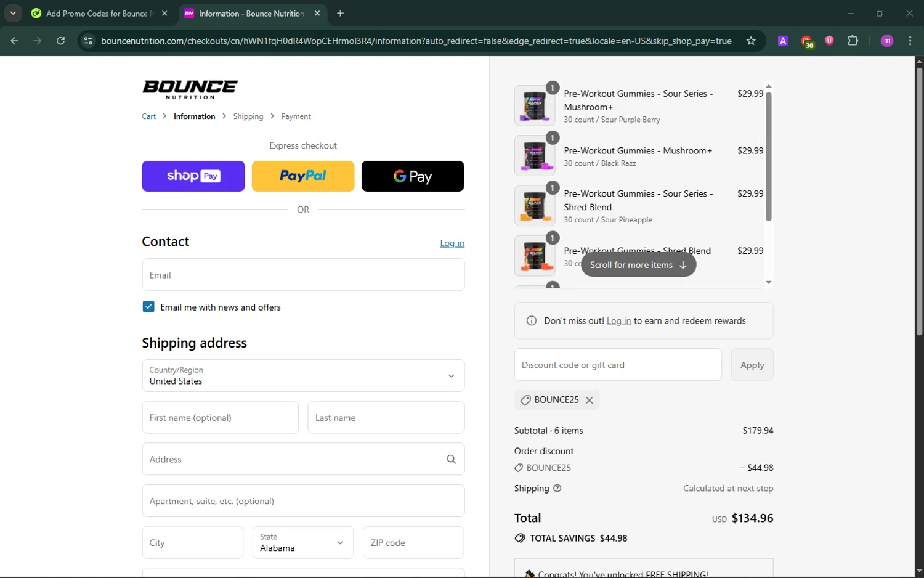Bookmark this page with star icon

click(751, 41)
